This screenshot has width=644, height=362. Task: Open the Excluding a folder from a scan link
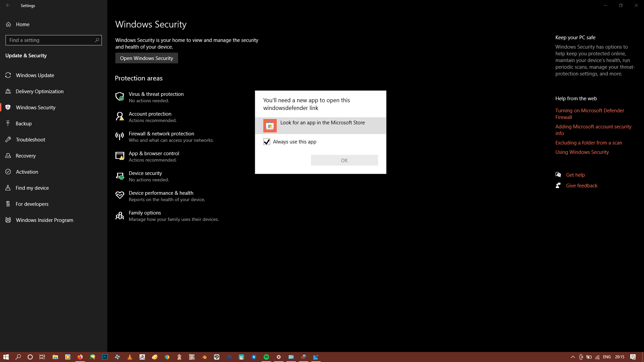coord(588,142)
